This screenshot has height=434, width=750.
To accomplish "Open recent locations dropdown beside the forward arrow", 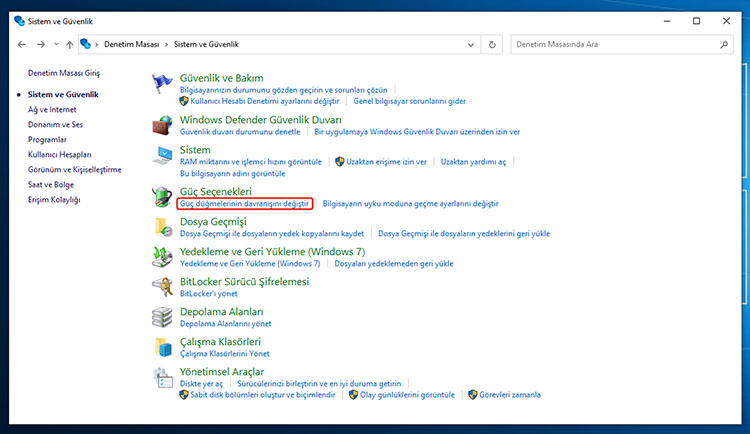I will 55,45.
